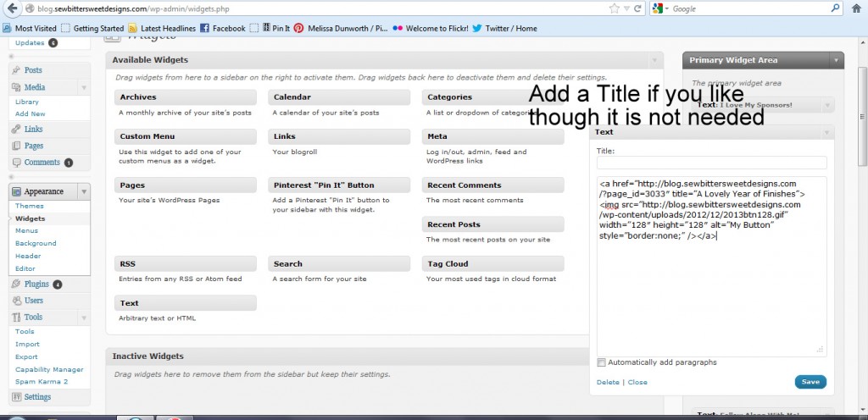Collapse the Media menu section arrow

pos(83,87)
